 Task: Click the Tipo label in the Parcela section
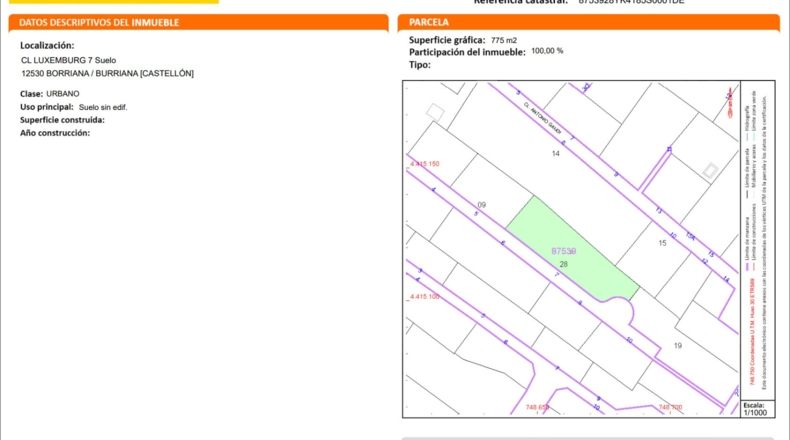pyautogui.click(x=420, y=65)
